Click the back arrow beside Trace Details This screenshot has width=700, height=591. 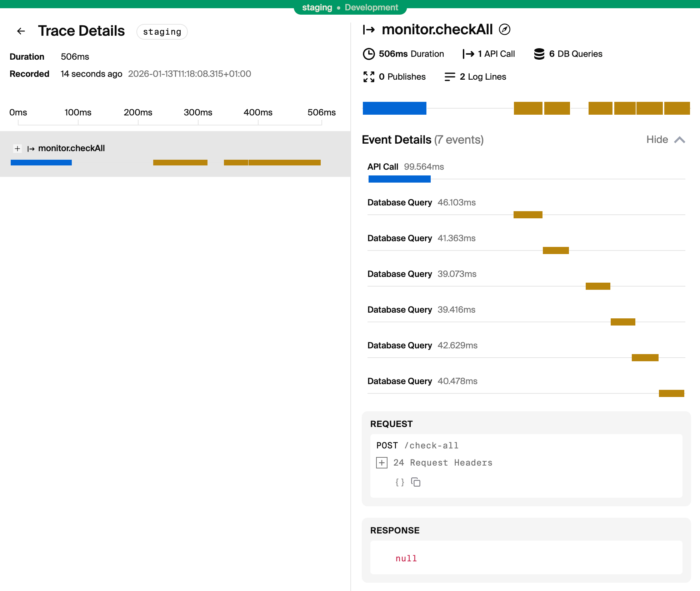(21, 31)
